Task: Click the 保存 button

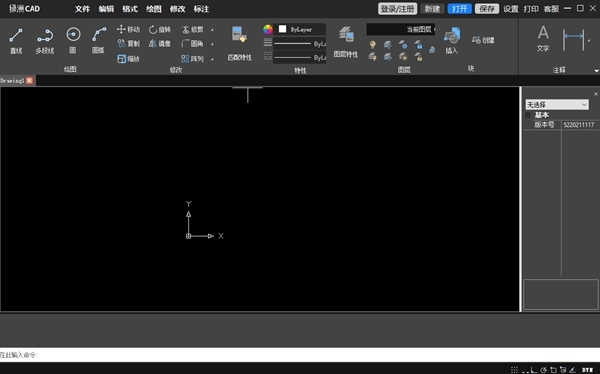Action: 487,9
